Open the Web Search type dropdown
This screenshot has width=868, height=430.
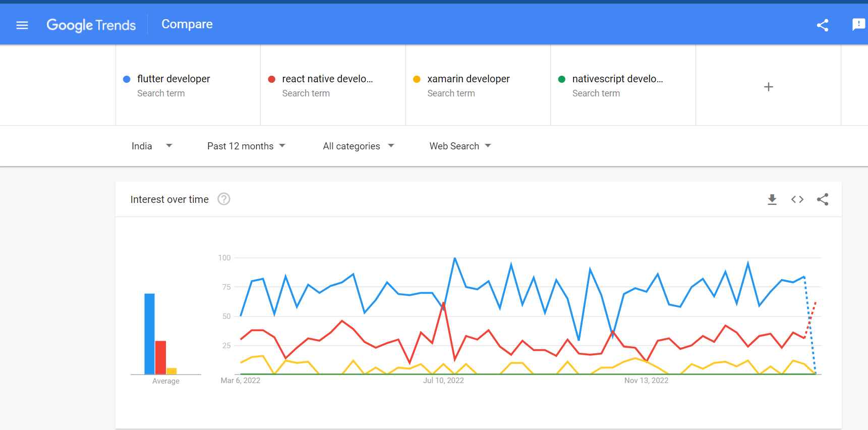tap(460, 146)
